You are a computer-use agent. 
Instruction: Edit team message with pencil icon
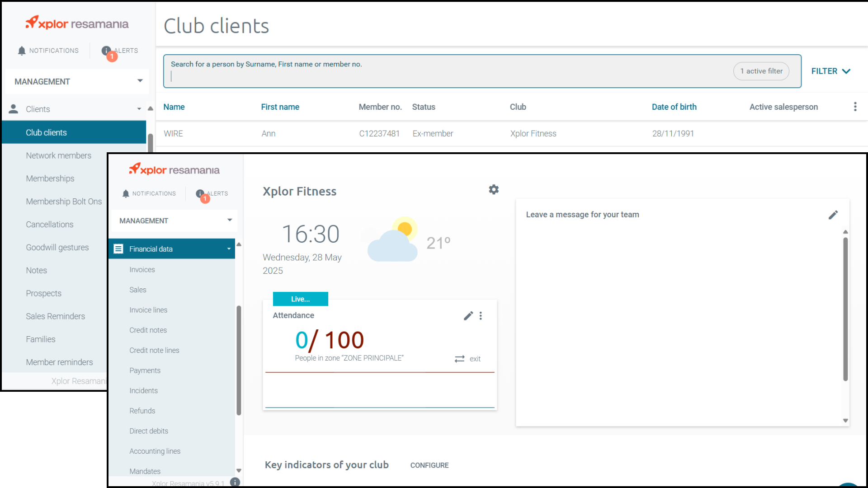pyautogui.click(x=833, y=215)
